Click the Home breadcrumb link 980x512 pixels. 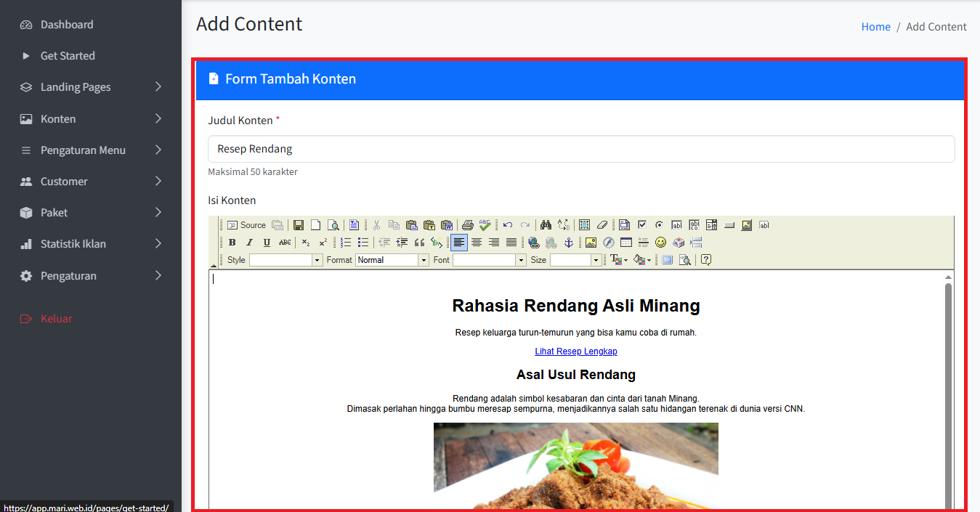(875, 27)
